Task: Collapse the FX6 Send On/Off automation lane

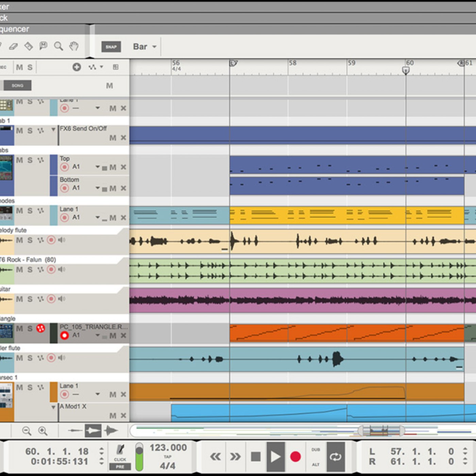Action: (53, 130)
